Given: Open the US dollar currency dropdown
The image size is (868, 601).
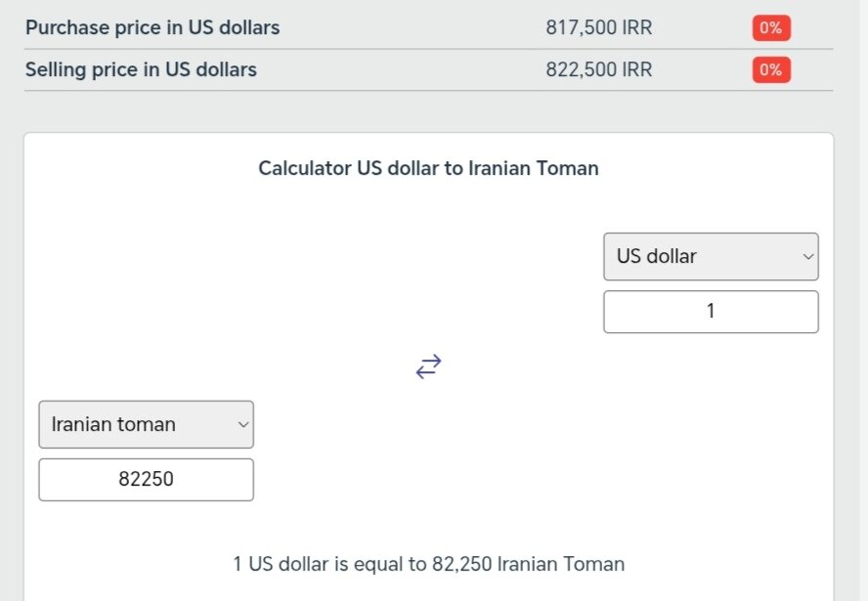Looking at the screenshot, I should point(711,256).
